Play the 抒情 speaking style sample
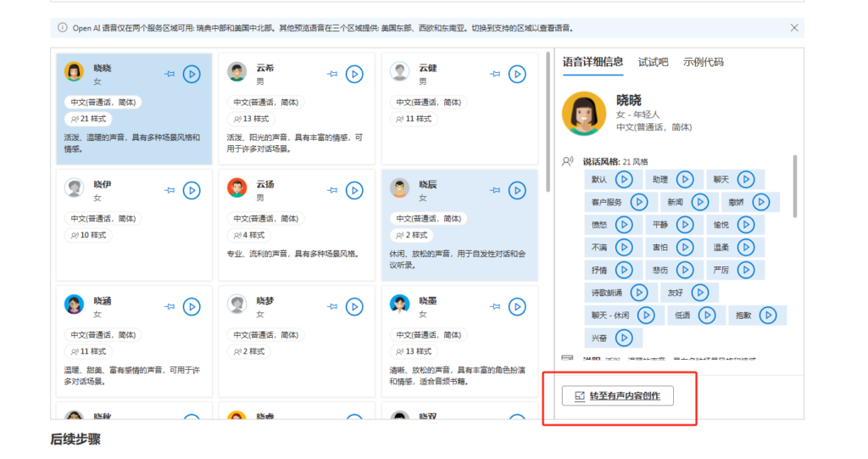 coord(624,270)
